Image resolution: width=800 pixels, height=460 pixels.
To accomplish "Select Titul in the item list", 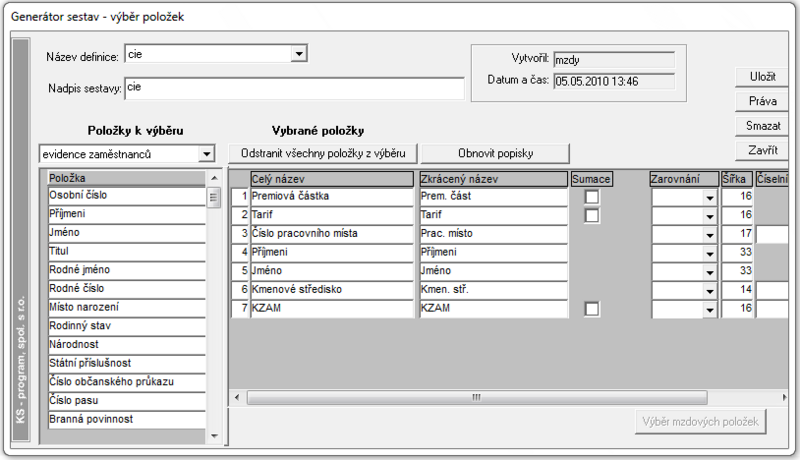I will pos(127,251).
